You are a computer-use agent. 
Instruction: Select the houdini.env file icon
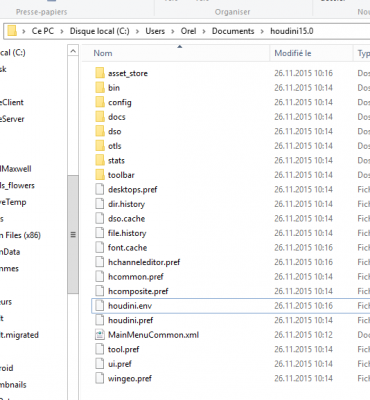click(x=100, y=306)
